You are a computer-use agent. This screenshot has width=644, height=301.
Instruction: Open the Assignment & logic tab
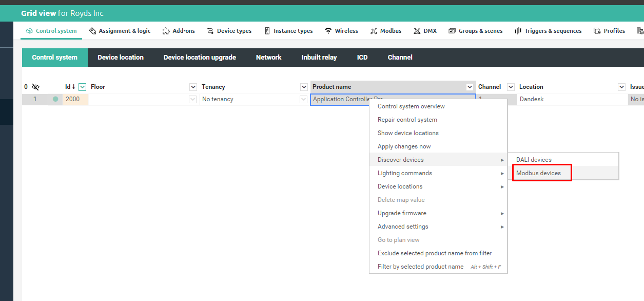(120, 31)
